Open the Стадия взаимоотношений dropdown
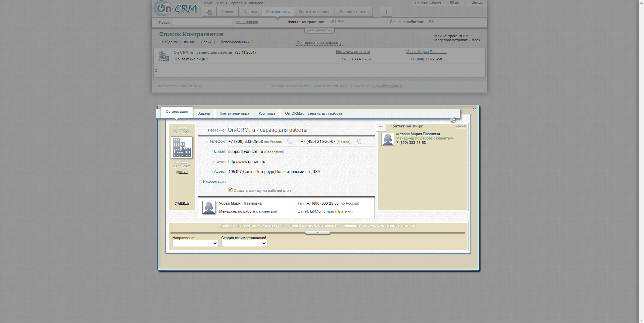 244,244
